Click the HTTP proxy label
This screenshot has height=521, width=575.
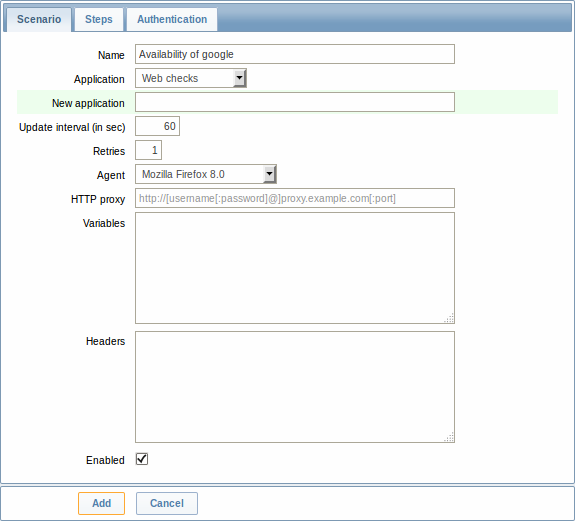(98, 199)
